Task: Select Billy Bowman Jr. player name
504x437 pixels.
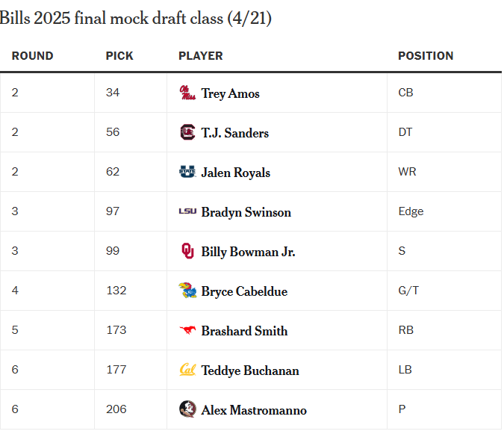Action: click(x=248, y=252)
